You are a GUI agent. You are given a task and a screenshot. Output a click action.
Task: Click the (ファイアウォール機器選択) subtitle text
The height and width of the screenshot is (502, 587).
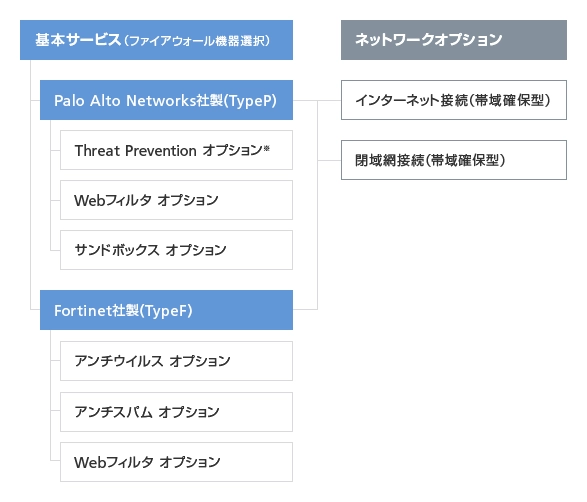[x=197, y=40]
